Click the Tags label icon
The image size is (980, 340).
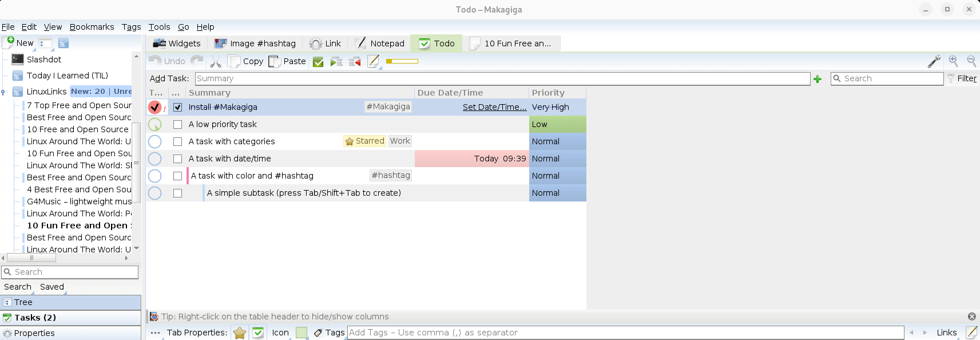coord(318,333)
